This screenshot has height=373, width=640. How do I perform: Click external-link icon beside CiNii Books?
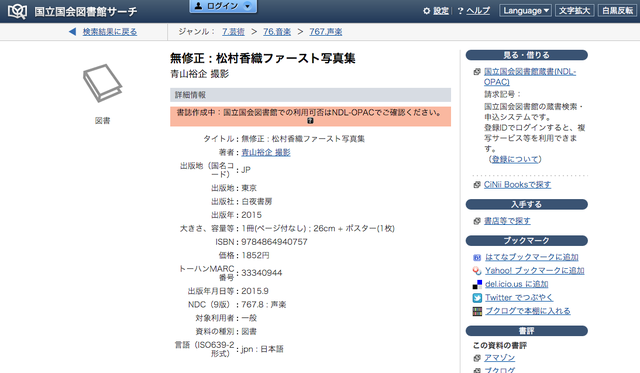point(477,185)
